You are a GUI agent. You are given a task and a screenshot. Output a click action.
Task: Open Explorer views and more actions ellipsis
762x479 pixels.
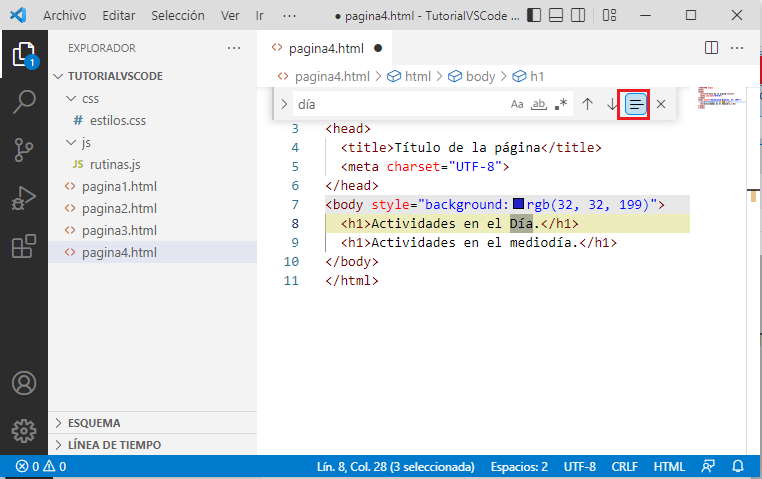[233, 48]
